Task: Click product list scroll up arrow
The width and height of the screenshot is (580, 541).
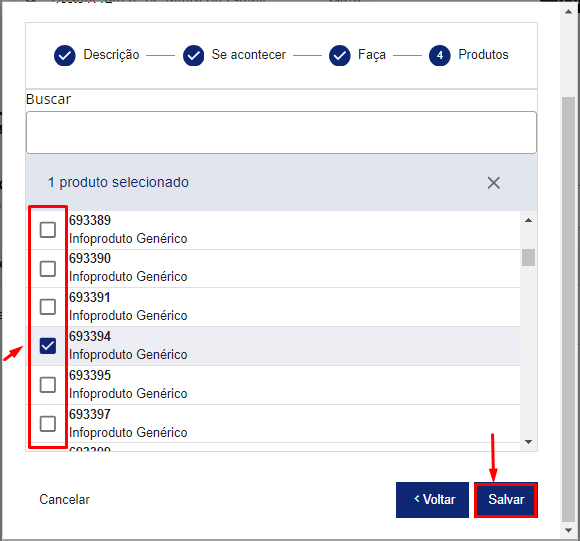Action: 529,220
